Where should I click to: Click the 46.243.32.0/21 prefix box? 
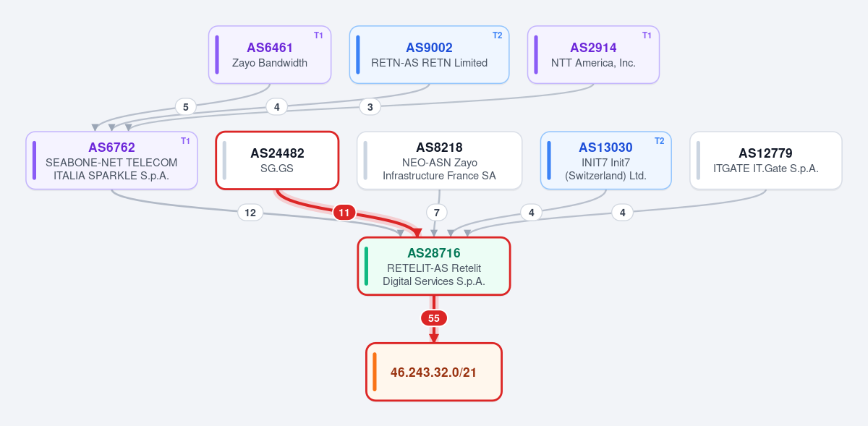click(x=434, y=372)
